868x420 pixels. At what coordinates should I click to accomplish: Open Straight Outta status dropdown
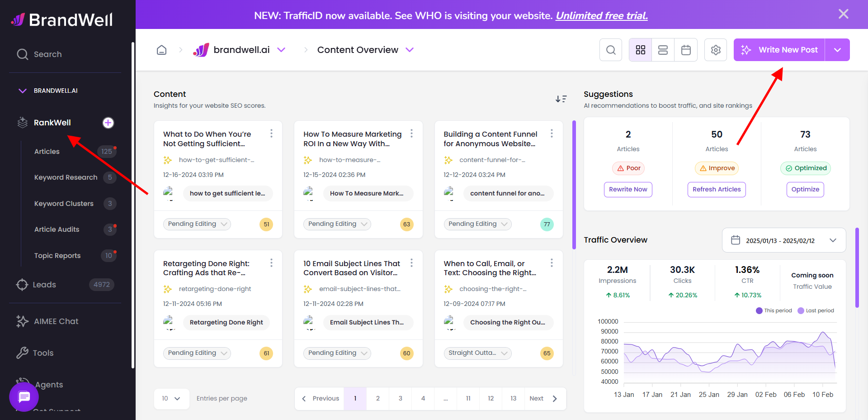tap(477, 353)
